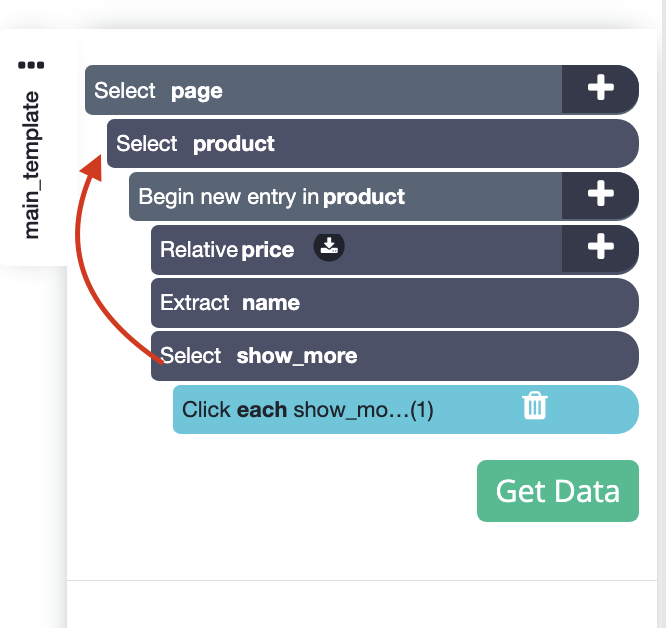Viewport: 666px width, 628px height.
Task: Click 'Begin new entry in' command text
Action: point(229,197)
